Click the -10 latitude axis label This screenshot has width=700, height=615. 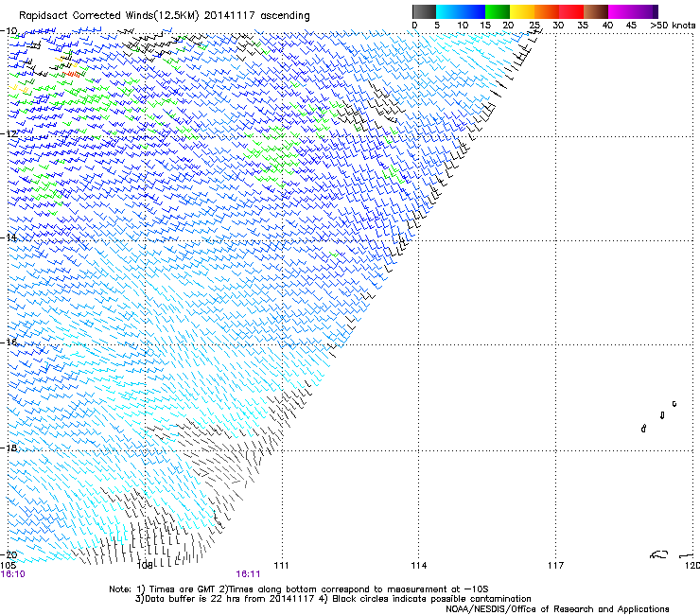9,31
